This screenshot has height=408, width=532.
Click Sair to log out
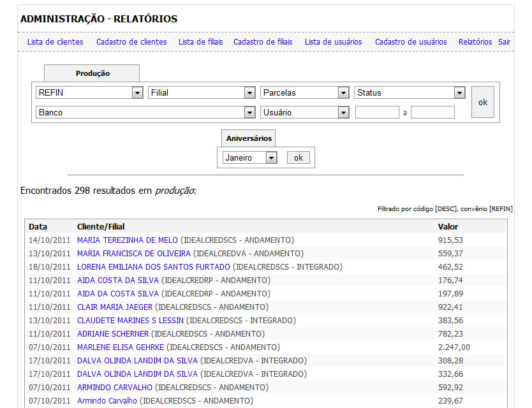505,42
